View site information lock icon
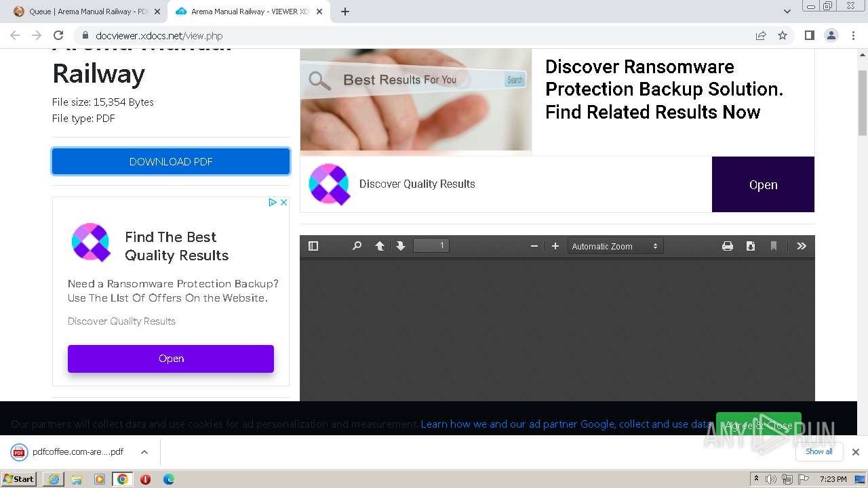 85,35
